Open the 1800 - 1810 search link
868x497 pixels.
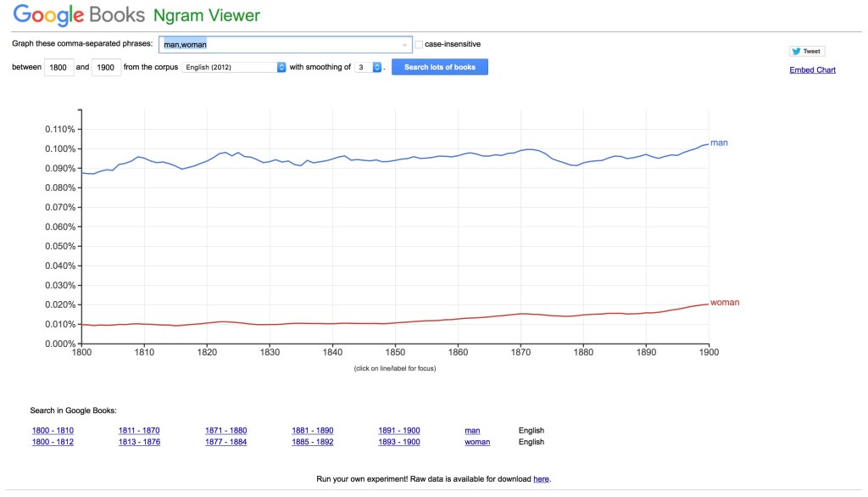(x=53, y=431)
